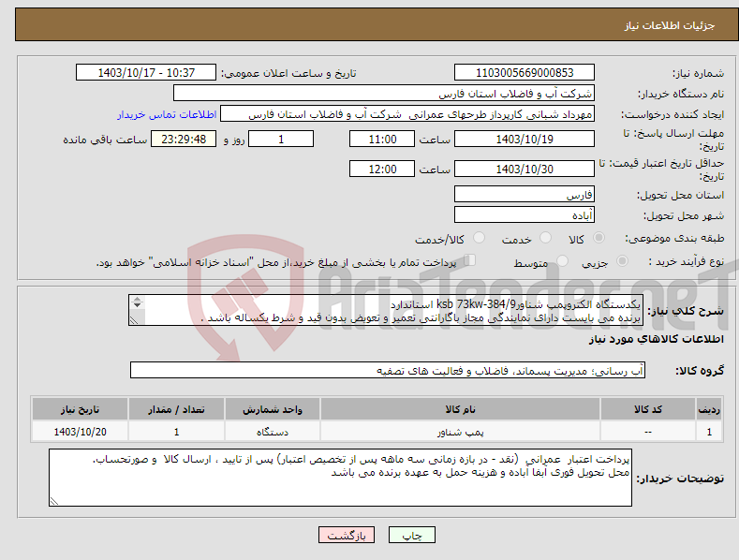Click delivery province field فارس

525,194
